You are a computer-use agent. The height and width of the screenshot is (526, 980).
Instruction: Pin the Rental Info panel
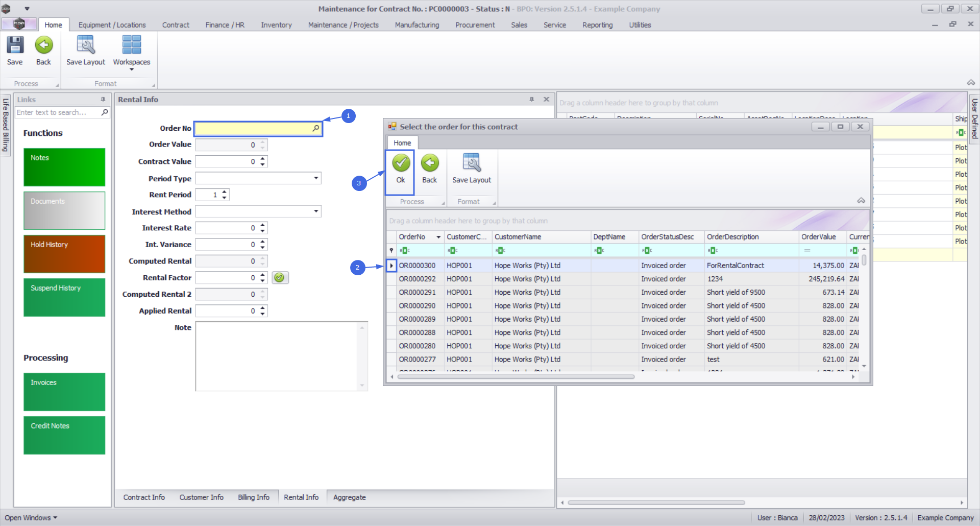tap(532, 100)
